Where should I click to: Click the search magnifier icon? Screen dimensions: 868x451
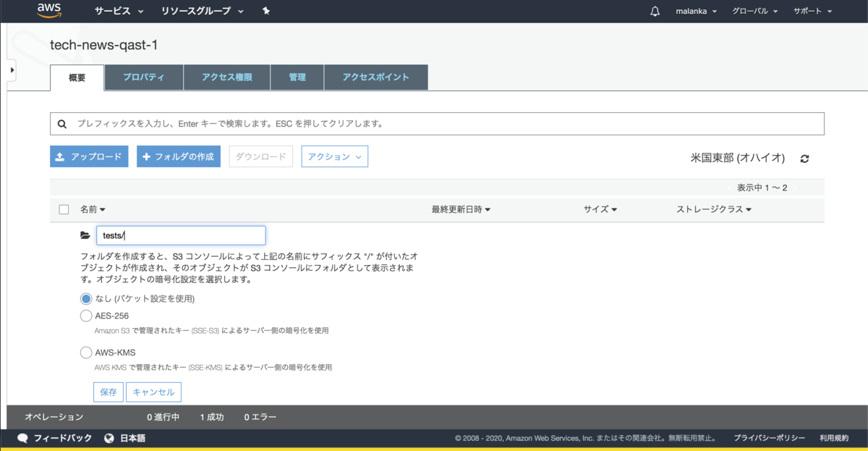tap(61, 124)
